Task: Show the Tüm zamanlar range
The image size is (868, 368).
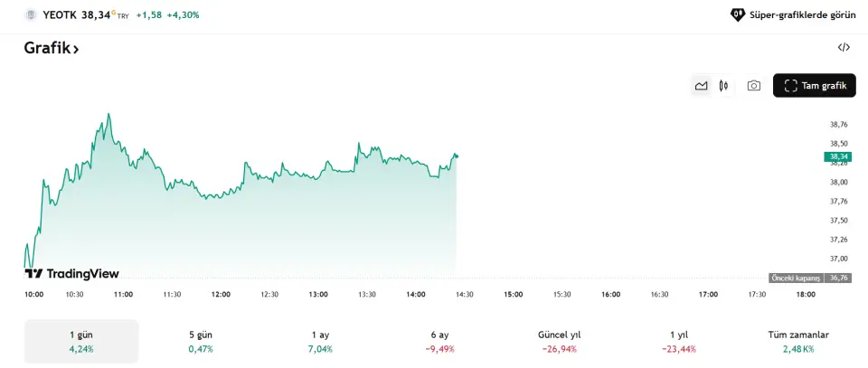Action: tap(796, 341)
